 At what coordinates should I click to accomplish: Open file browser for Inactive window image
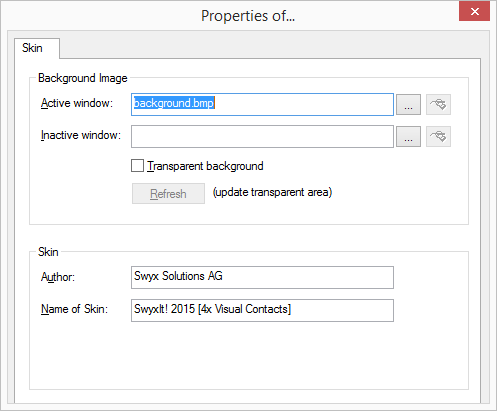tap(408, 136)
